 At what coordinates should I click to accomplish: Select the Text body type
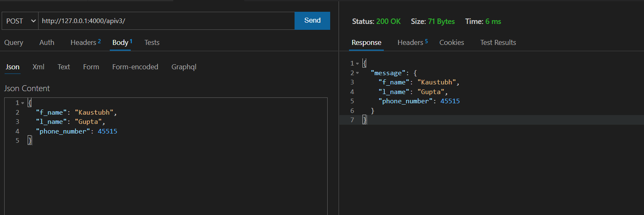tap(64, 67)
